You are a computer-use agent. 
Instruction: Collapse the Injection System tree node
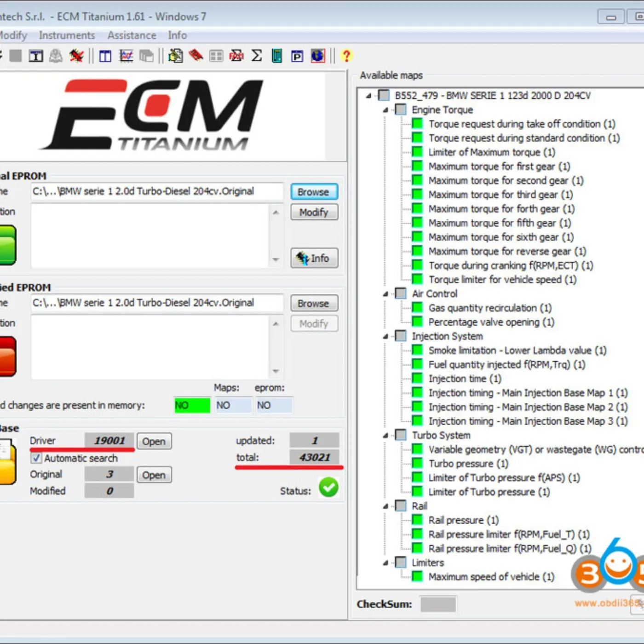click(x=385, y=336)
